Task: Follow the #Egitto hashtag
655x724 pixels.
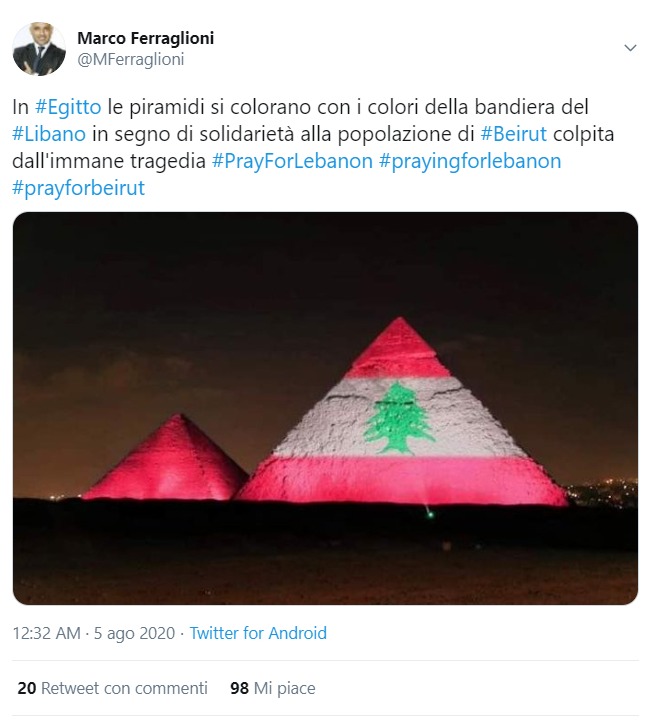Action: click(68, 107)
